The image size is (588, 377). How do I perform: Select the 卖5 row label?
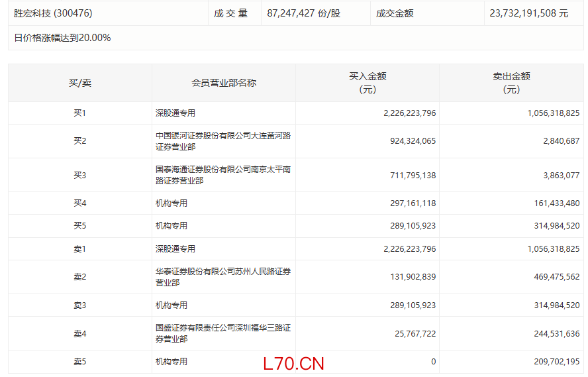point(80,362)
